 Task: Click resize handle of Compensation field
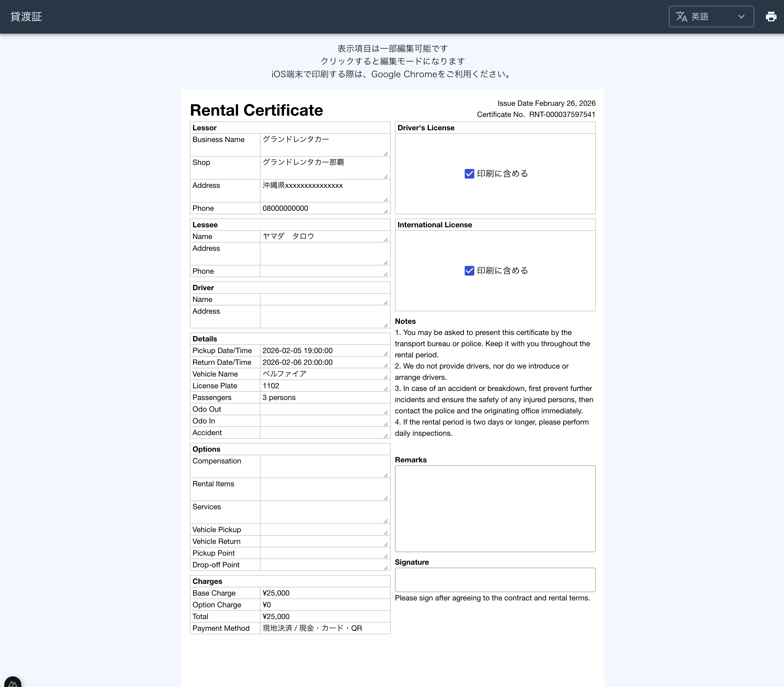tap(386, 475)
